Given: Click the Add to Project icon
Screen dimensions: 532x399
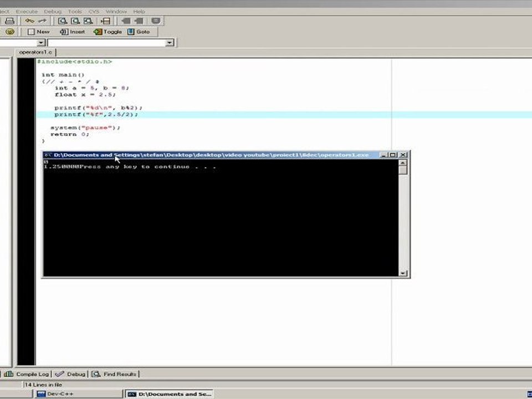Looking at the screenshot, I should coord(126,21).
